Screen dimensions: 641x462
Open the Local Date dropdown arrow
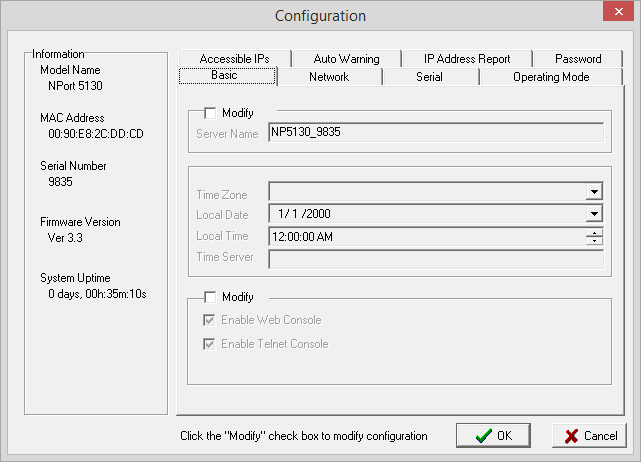pos(594,213)
